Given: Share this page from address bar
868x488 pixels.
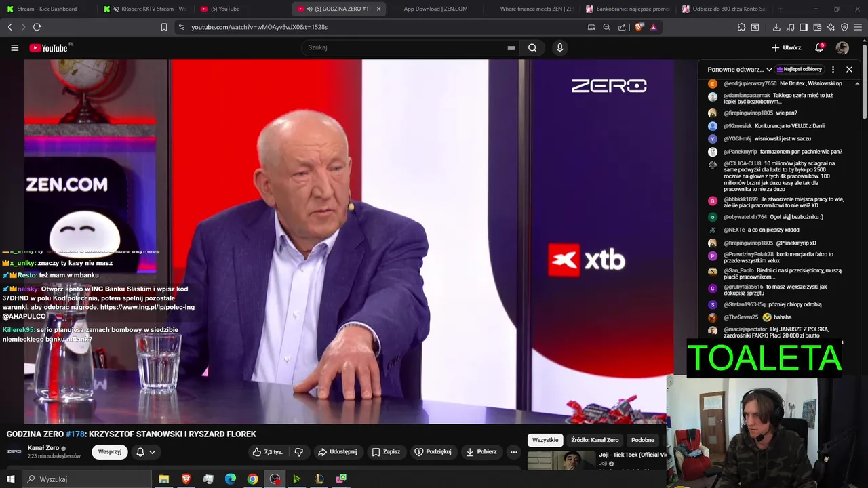Looking at the screenshot, I should click(x=622, y=27).
